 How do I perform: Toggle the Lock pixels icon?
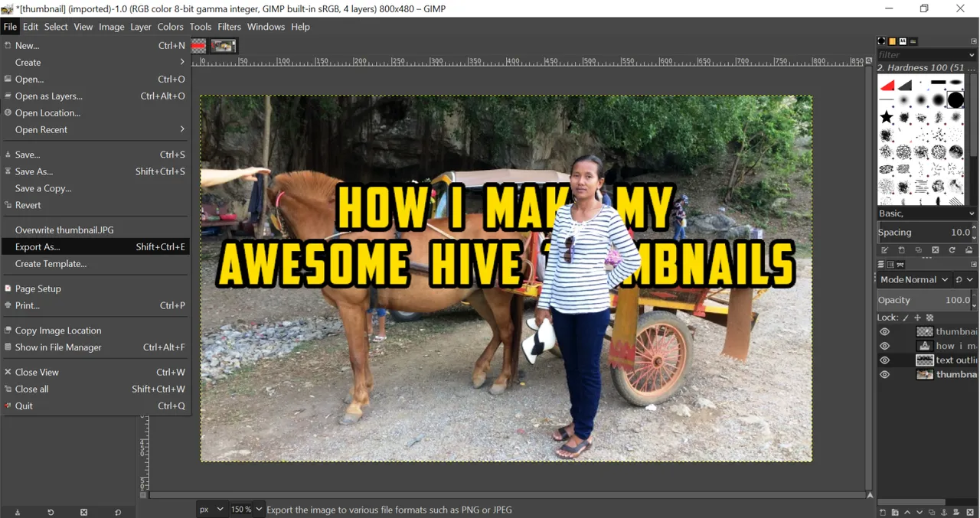905,318
